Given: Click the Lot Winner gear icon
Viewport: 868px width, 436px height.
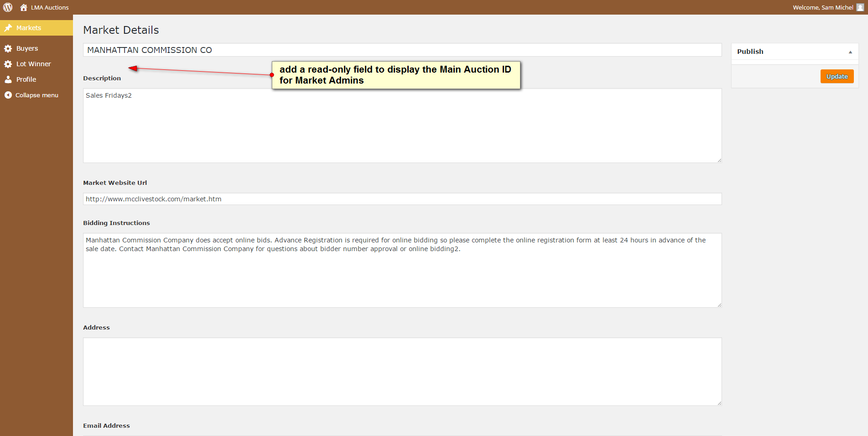Looking at the screenshot, I should (8, 64).
